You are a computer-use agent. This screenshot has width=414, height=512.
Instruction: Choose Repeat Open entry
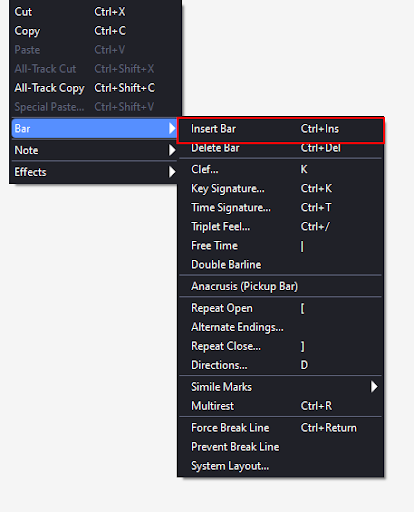click(x=281, y=308)
